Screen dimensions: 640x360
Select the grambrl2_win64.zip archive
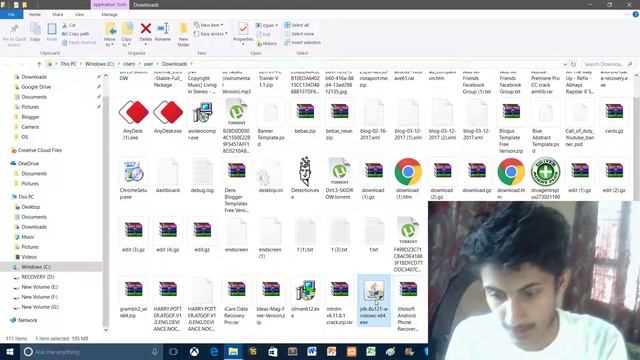(133, 290)
